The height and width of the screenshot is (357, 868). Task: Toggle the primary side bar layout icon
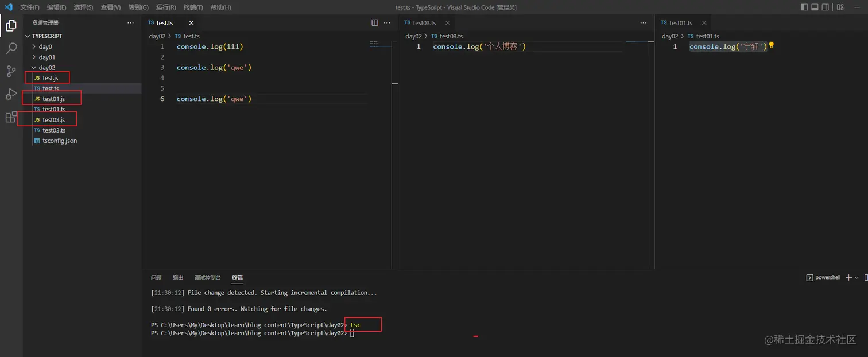(804, 7)
